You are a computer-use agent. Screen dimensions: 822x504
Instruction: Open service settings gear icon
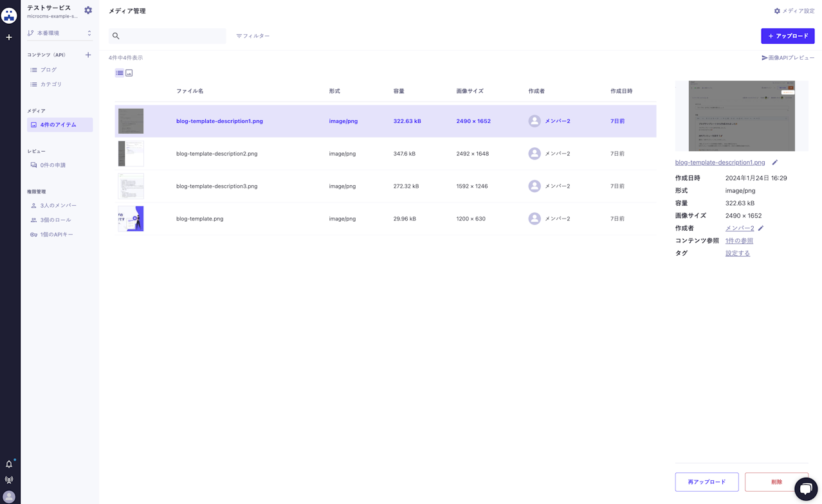(x=88, y=10)
